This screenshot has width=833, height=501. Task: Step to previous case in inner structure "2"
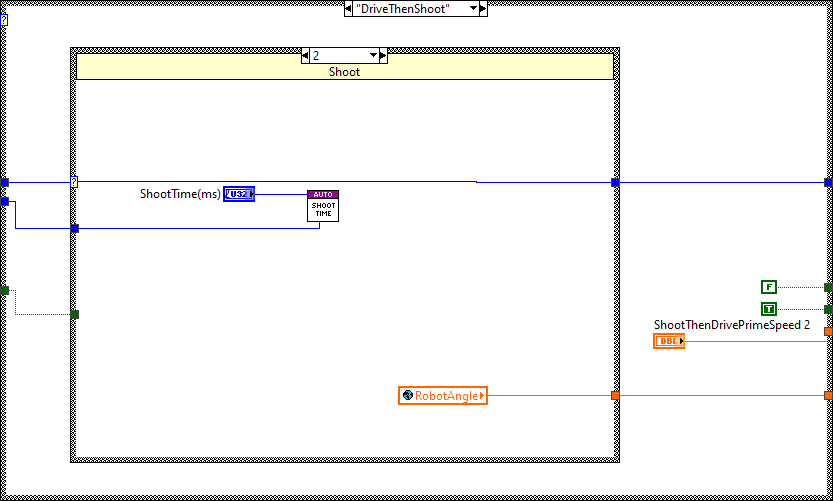pos(306,56)
